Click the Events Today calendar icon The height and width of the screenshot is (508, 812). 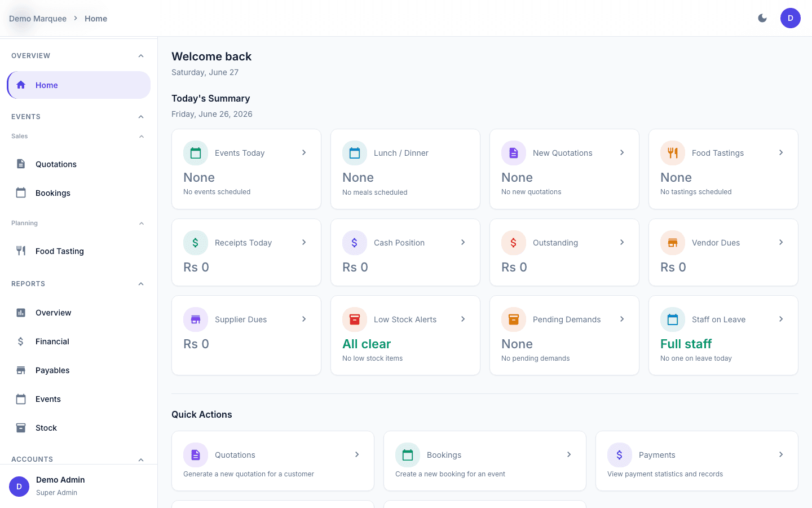[196, 153]
